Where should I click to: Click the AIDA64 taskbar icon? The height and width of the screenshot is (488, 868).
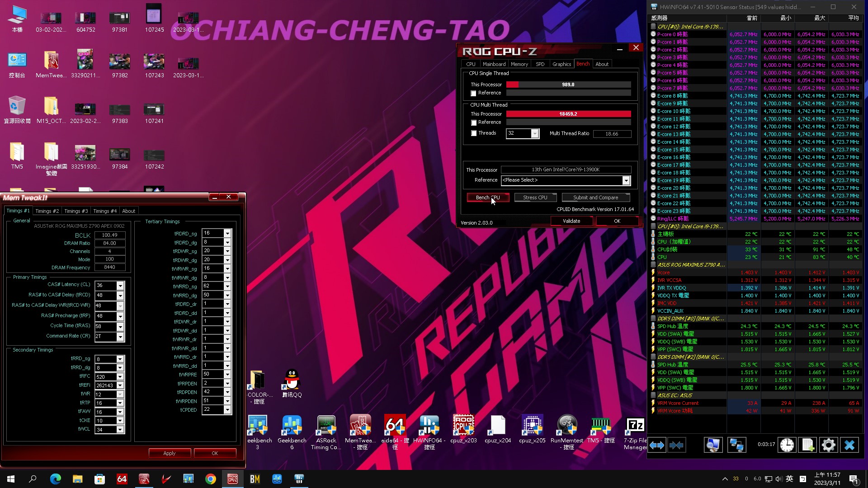(x=122, y=479)
